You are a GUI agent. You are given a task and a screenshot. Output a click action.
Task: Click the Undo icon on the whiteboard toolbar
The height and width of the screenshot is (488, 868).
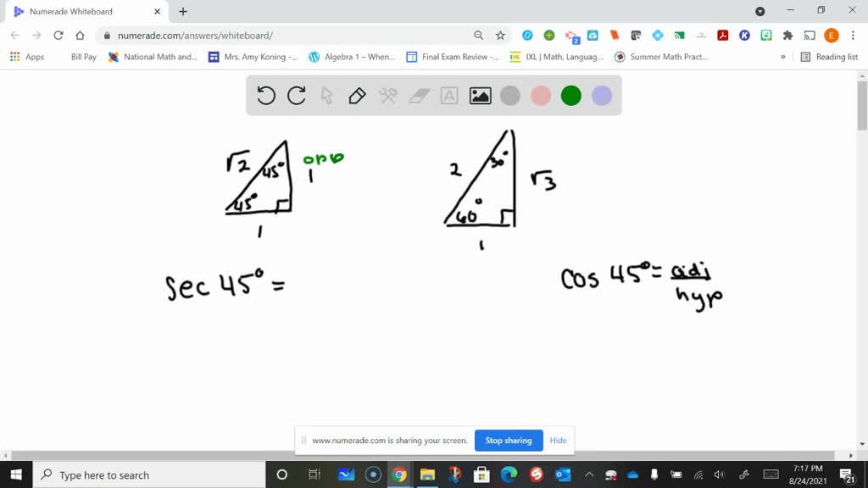[265, 96]
